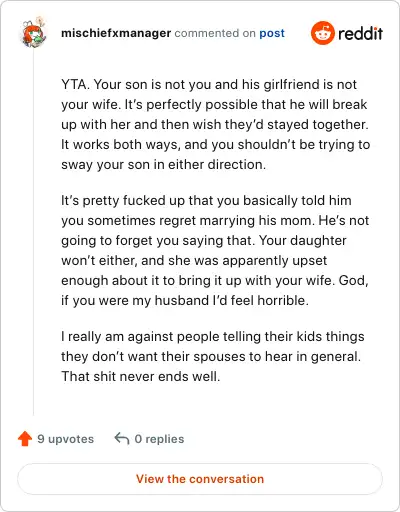Viewport: 400px width, 512px height.
Task: Upvote using the orange up arrow
Action: [25, 439]
